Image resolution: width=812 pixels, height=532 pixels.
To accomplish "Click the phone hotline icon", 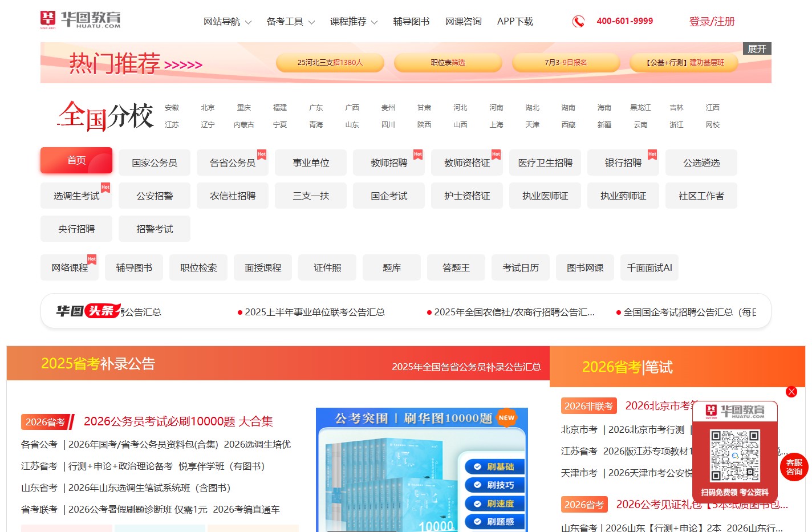I will pyautogui.click(x=578, y=22).
